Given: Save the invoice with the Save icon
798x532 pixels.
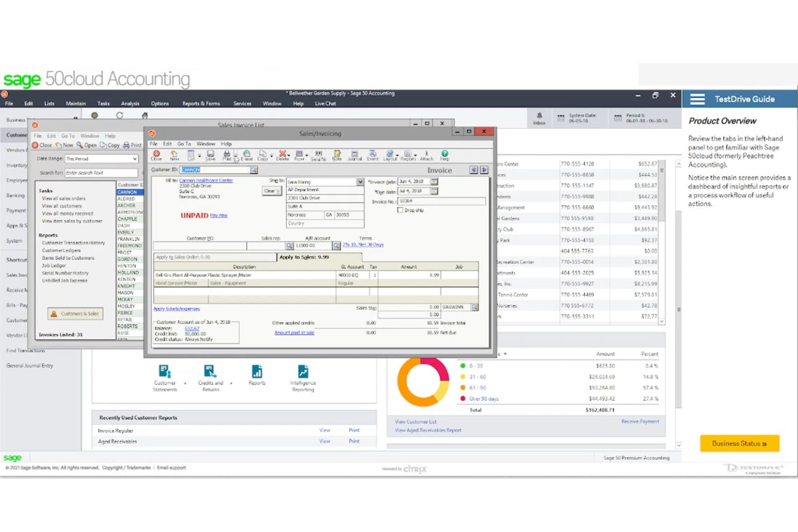Looking at the screenshot, I should [210, 156].
